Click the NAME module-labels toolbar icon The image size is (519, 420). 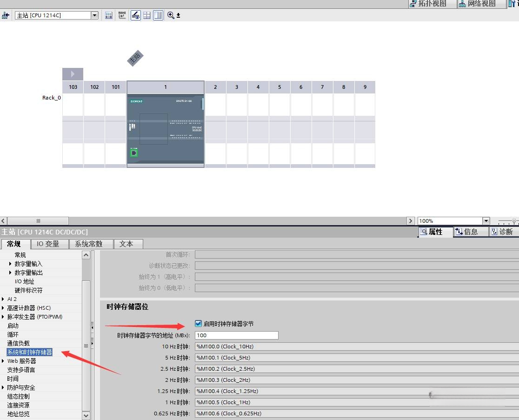(x=122, y=15)
